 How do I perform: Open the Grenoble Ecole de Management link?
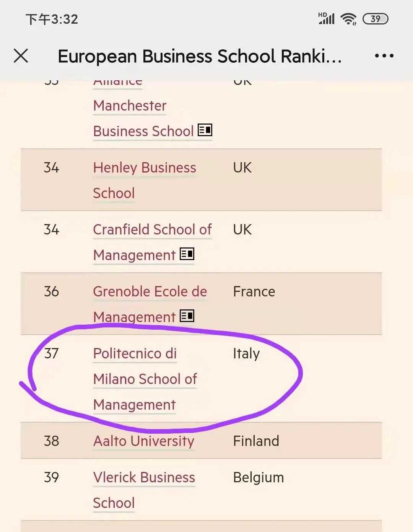pyautogui.click(x=150, y=292)
